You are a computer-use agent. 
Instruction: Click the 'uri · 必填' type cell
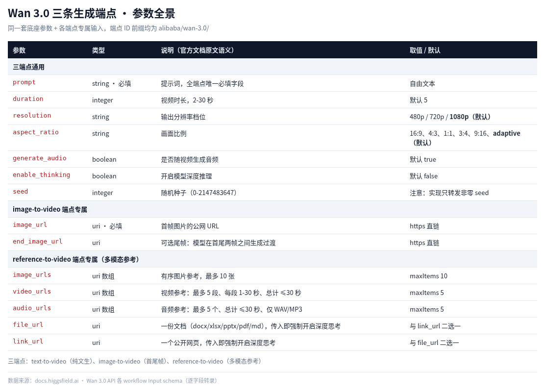107,226
